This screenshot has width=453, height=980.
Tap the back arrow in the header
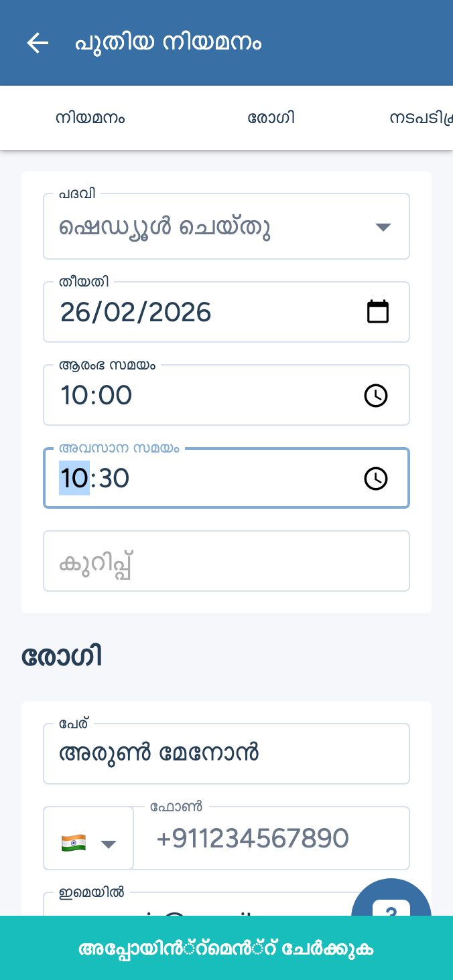click(38, 43)
